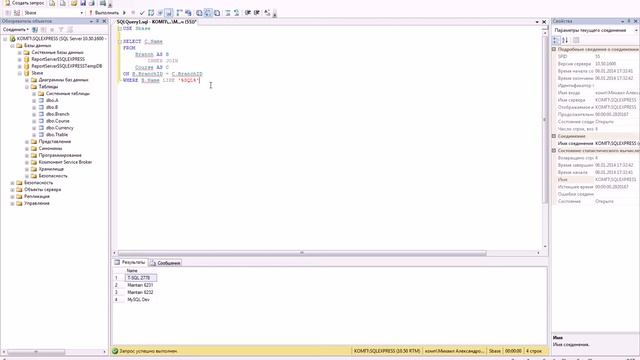Expand the dbo.Branch table node
This screenshot has height=360, width=640.
click(x=34, y=114)
